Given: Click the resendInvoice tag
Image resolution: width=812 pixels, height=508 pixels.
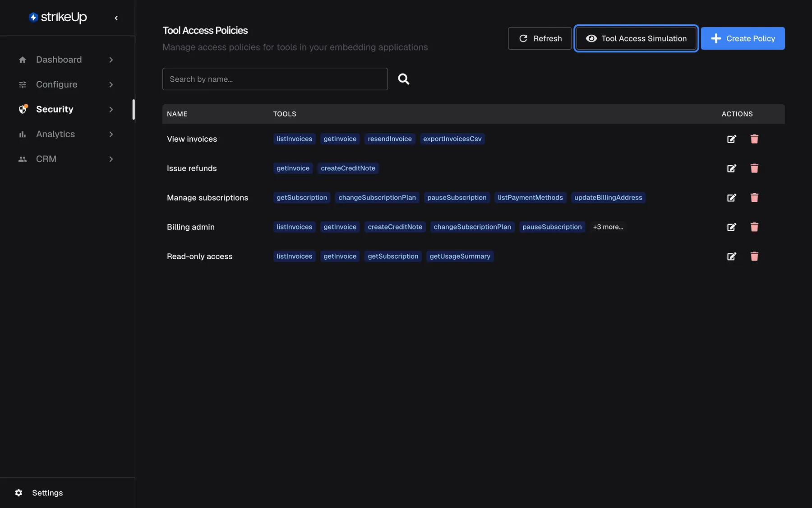Looking at the screenshot, I should 390,139.
